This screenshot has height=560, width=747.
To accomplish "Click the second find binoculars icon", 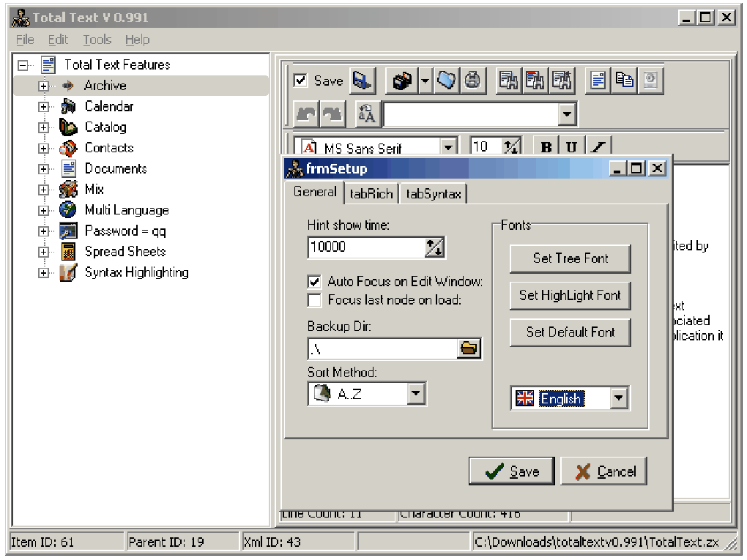I will pyautogui.click(x=535, y=81).
